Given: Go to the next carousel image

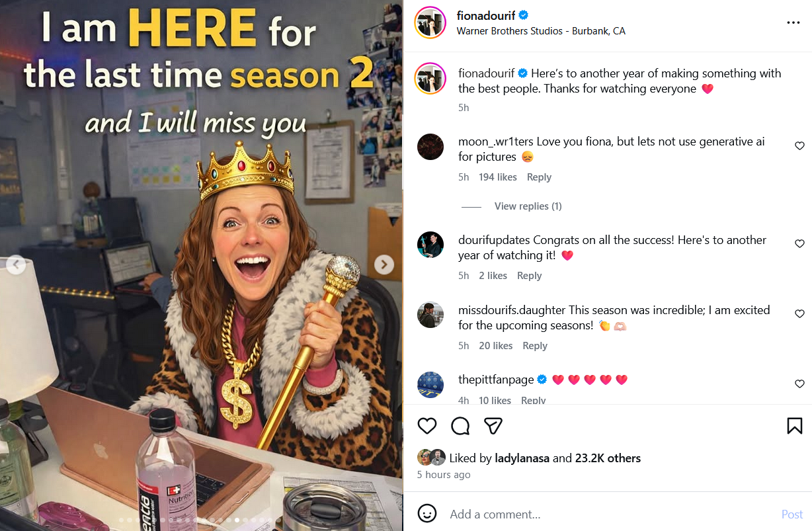Looking at the screenshot, I should click(x=384, y=265).
